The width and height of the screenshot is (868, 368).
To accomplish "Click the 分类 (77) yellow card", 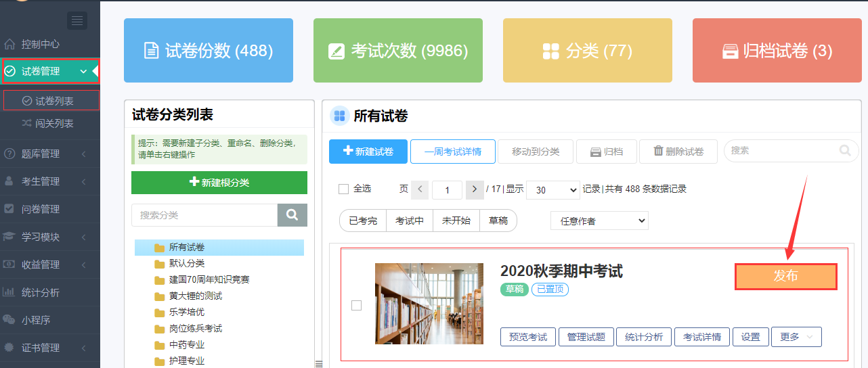I will 588,51.
